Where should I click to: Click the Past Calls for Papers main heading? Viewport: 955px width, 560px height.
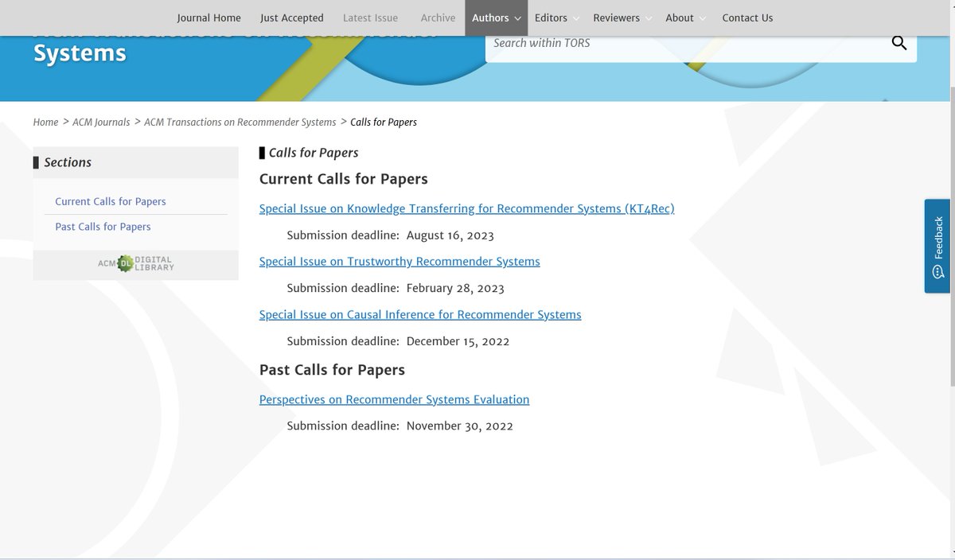(332, 370)
